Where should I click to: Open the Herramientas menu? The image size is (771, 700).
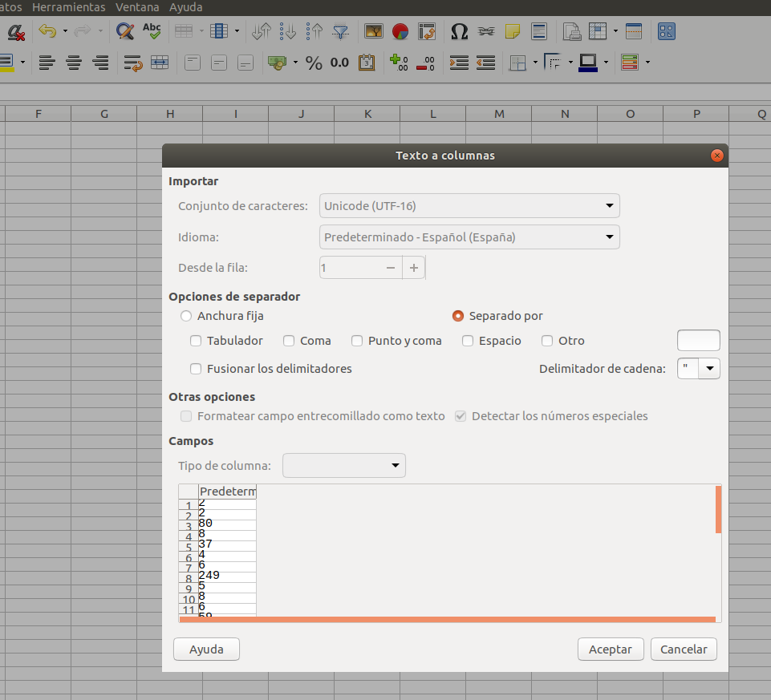69,7
